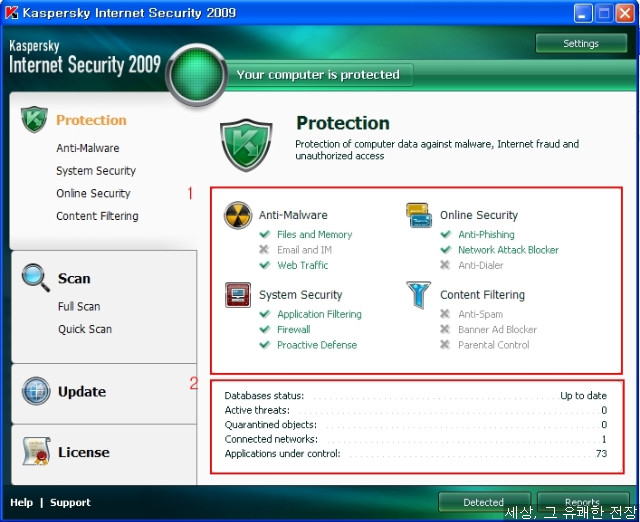Click the Network Attack Blocker link
The height and width of the screenshot is (522, 640).
point(508,249)
